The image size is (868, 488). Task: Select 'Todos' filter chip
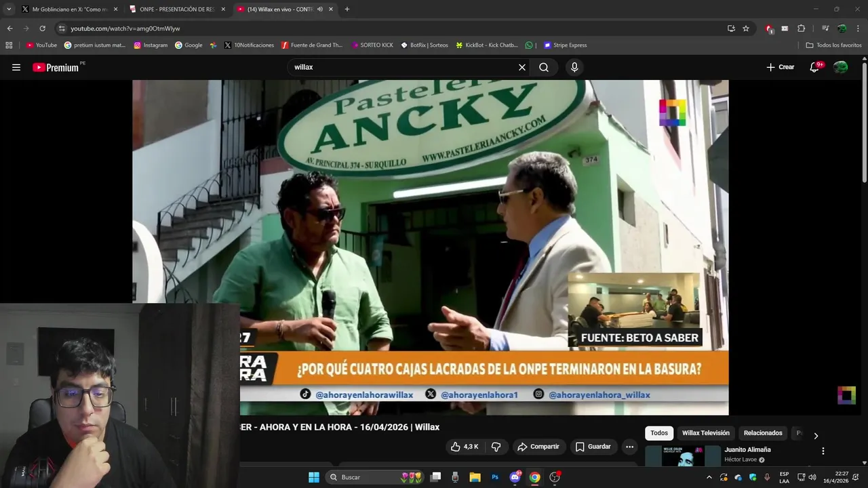(659, 433)
